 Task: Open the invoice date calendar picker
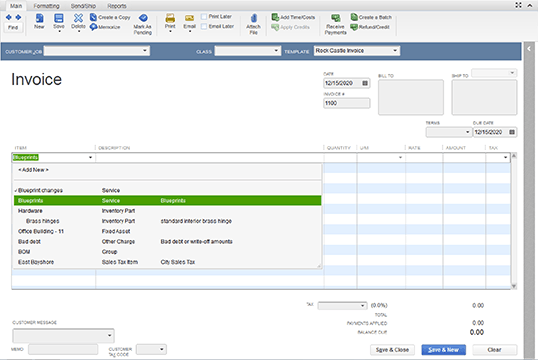(365, 83)
